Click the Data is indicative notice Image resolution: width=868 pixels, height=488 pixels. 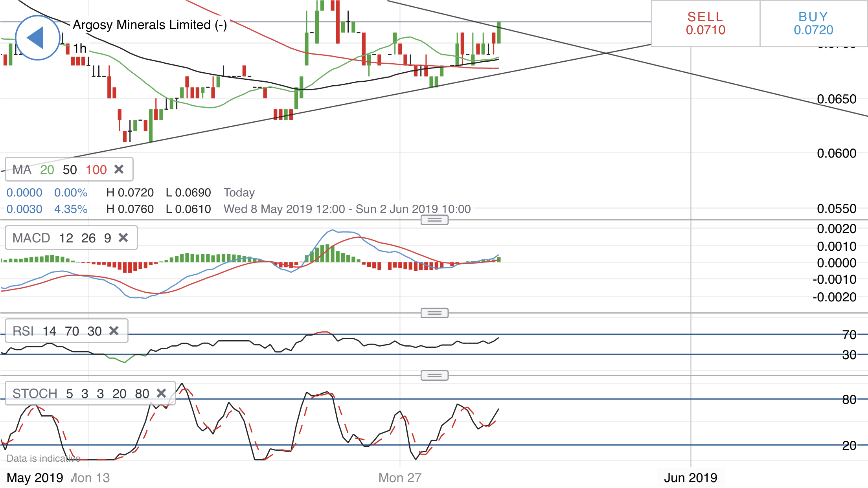tap(44, 458)
